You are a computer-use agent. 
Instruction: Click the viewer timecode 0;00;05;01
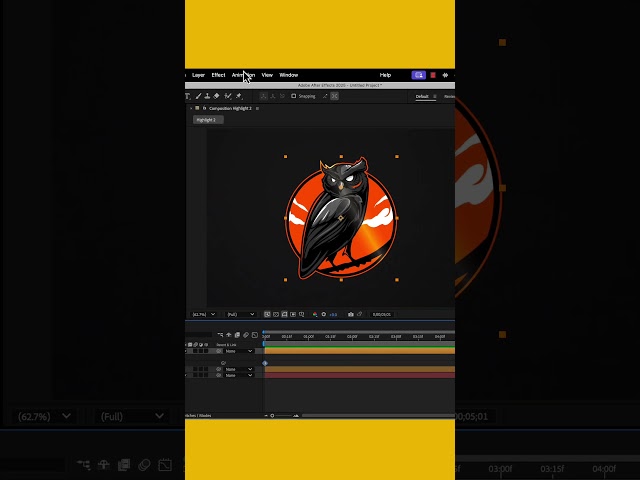click(x=382, y=315)
